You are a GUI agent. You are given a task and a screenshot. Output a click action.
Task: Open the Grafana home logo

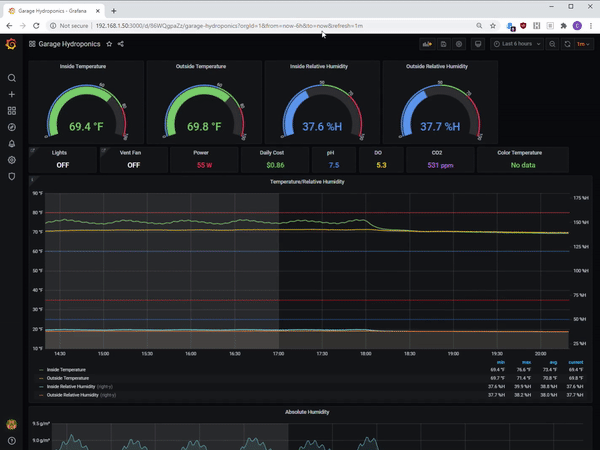[11, 44]
